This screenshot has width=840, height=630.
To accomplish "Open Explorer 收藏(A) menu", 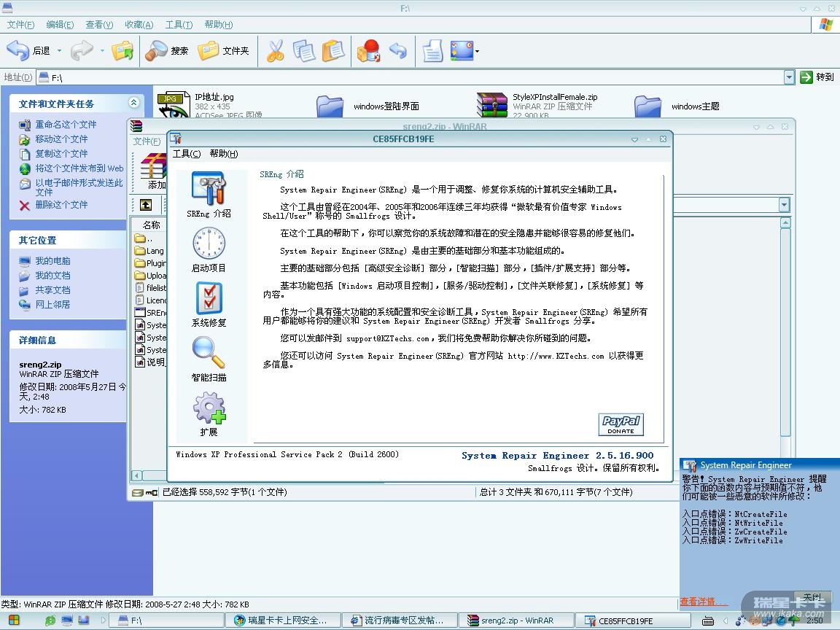I will point(139,25).
